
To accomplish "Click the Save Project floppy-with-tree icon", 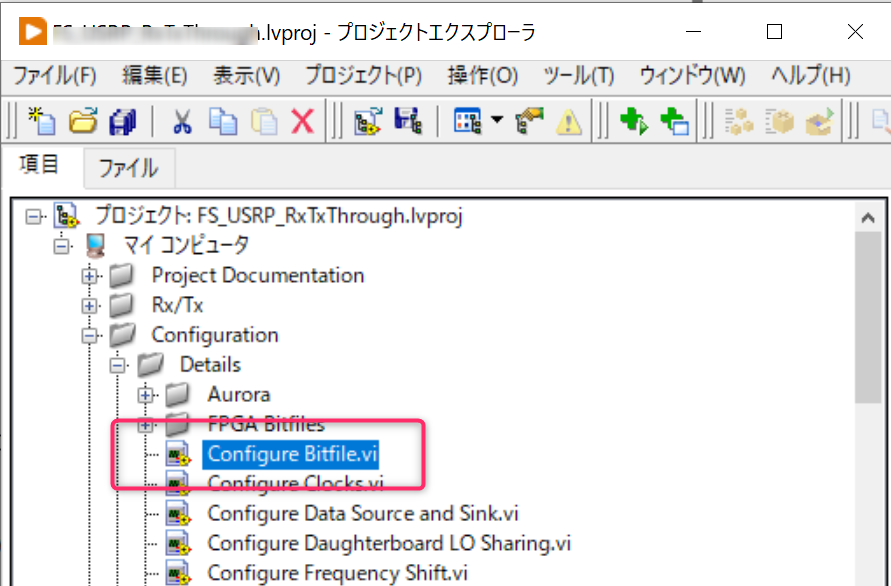I will coord(408,121).
